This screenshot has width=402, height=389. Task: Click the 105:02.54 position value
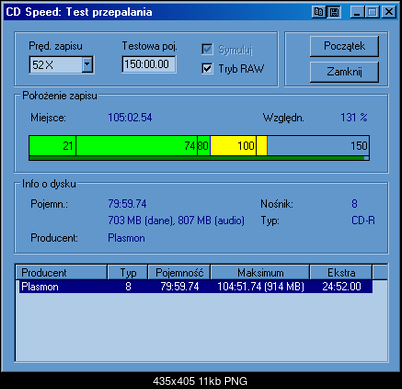(130, 117)
